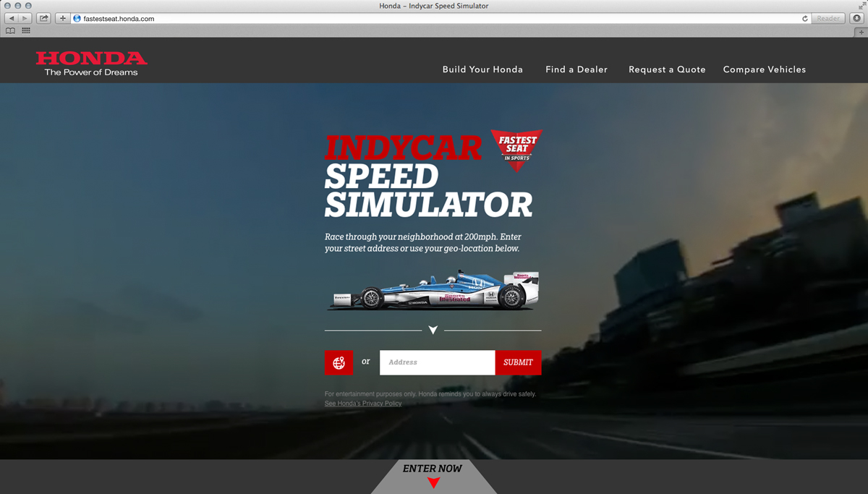
Task: Click the Indycar Speed Simulator title
Action: (428, 176)
